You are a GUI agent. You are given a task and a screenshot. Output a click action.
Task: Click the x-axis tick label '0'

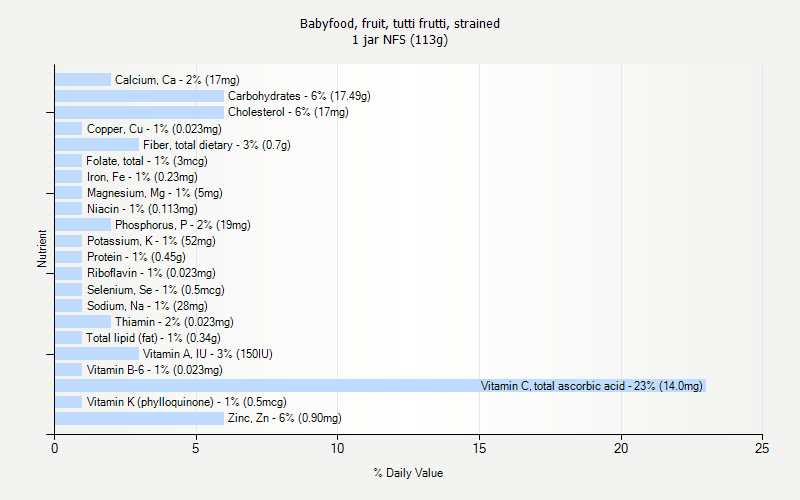[55, 448]
